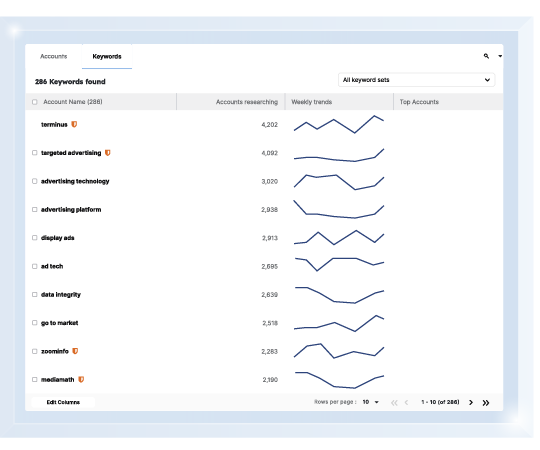Check the targeted advertising row checkbox
Screen dimensions: 540x450
(x=34, y=153)
